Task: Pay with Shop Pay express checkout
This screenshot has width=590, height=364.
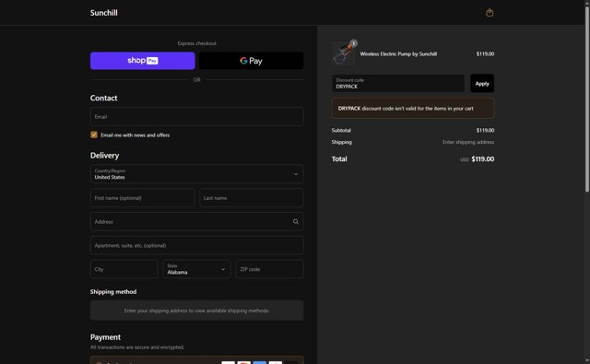Action: (x=143, y=61)
